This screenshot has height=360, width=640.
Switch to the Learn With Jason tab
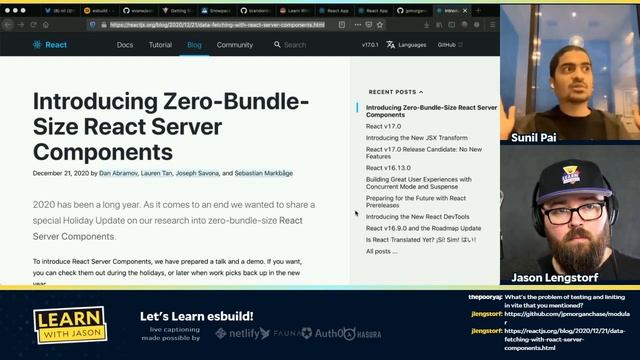click(295, 11)
